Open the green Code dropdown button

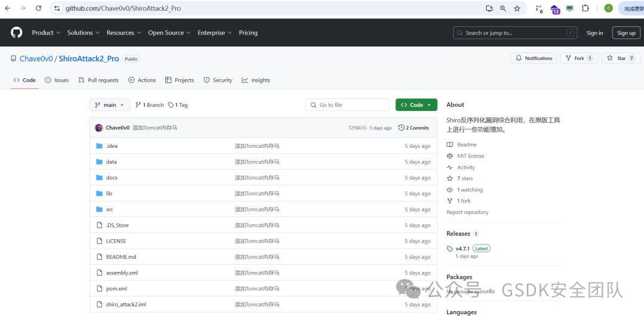click(416, 105)
